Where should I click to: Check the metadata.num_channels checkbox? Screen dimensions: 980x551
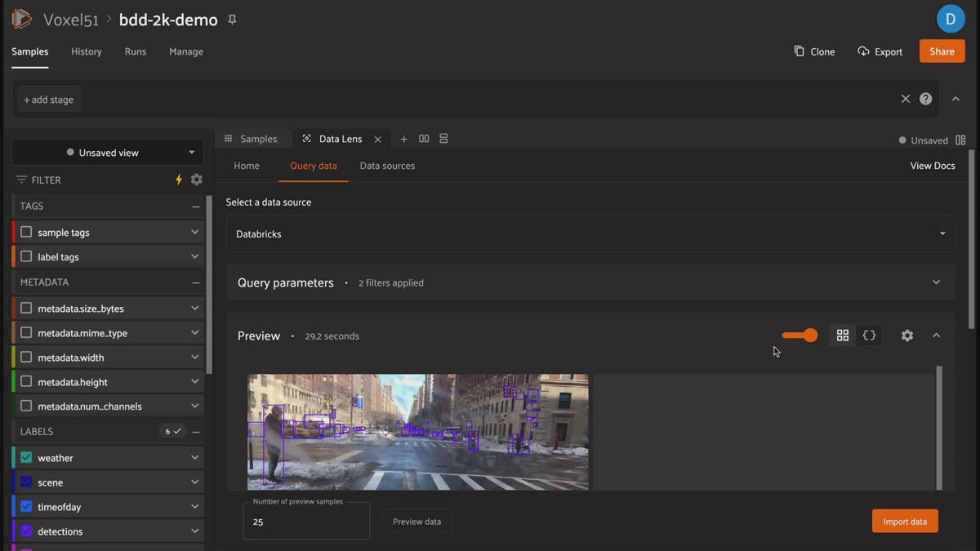[x=26, y=406]
